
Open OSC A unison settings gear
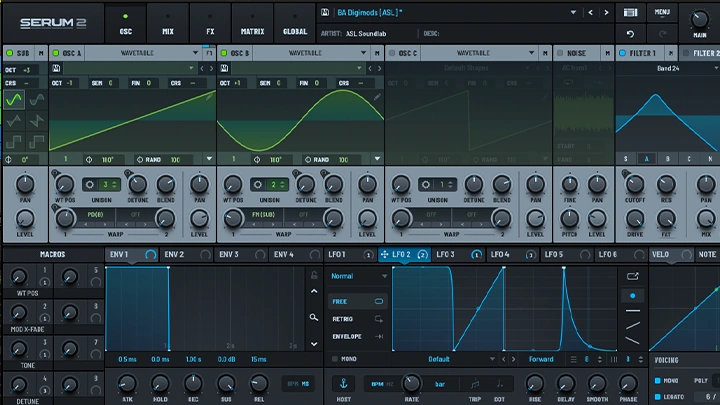point(90,185)
